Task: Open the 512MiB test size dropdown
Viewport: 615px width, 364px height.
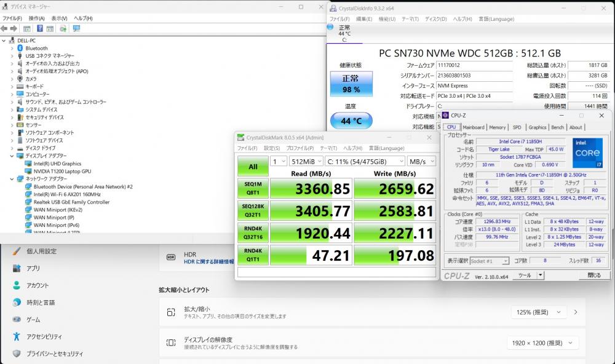Action: 306,161
